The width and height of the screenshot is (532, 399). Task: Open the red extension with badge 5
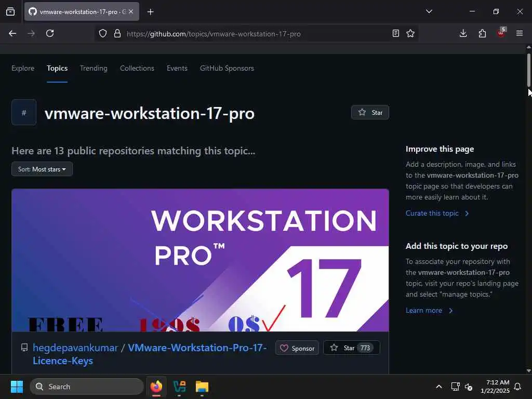coord(501,33)
